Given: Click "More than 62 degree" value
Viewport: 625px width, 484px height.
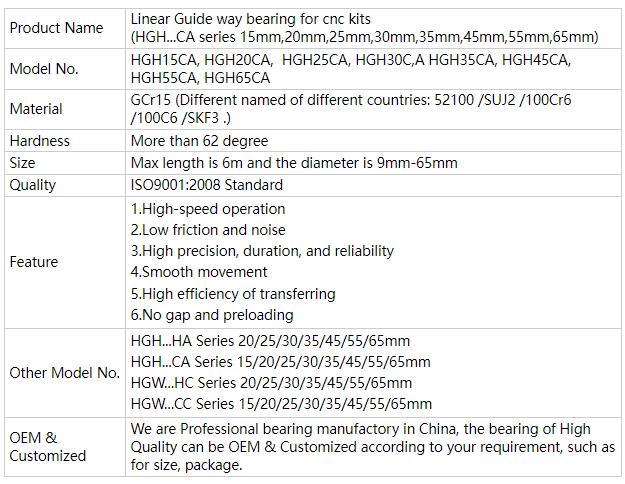Looking at the screenshot, I should coord(199,141).
